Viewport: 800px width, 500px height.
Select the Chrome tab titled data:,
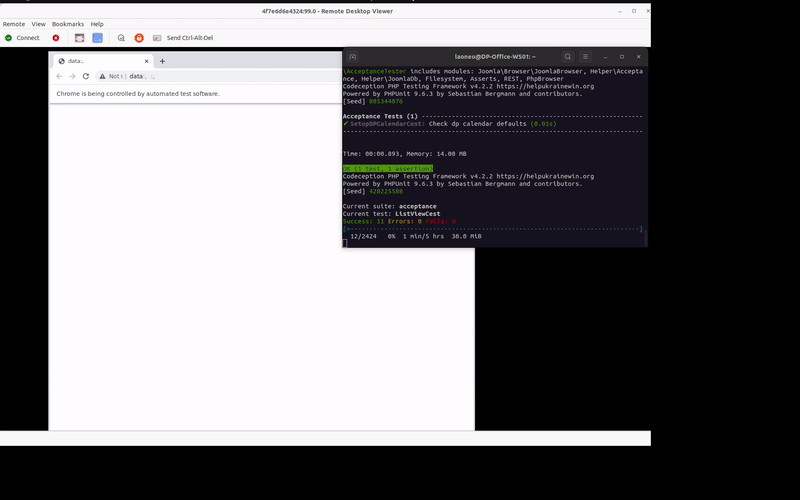click(102, 61)
